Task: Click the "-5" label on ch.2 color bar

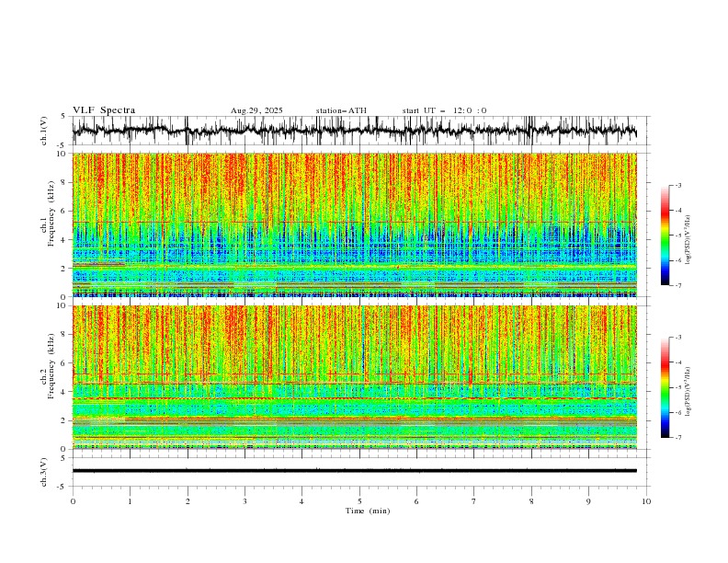Action: pos(677,387)
